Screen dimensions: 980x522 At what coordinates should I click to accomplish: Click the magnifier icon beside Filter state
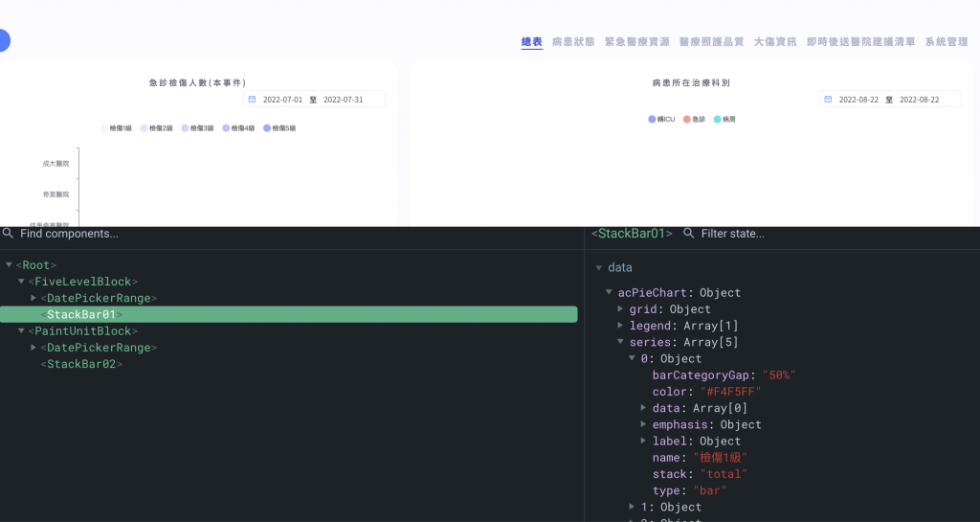pos(688,233)
